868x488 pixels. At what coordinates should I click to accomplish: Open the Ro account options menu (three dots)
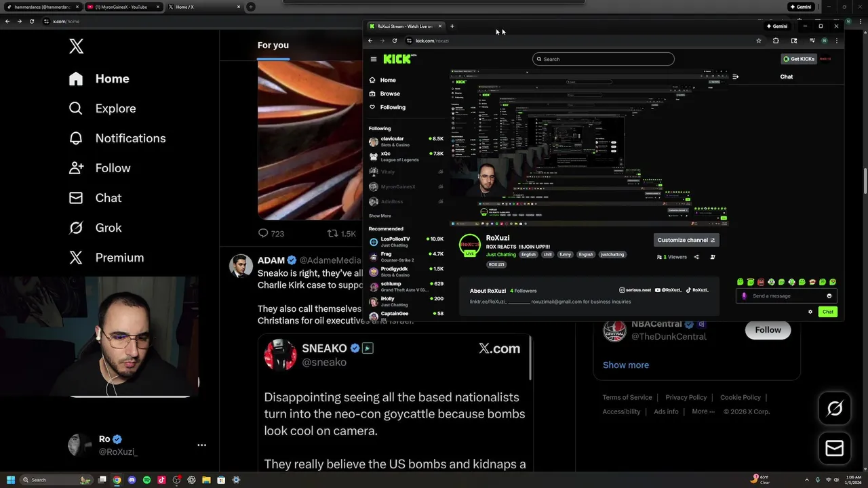click(x=201, y=445)
